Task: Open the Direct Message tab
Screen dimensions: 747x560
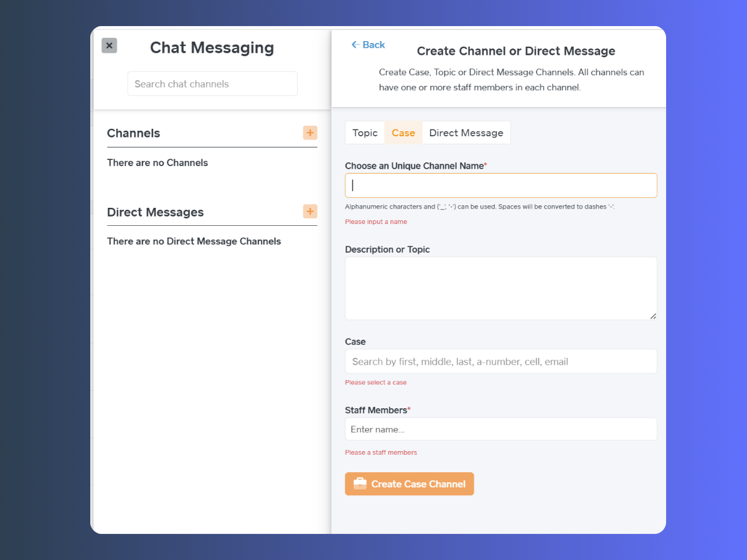Action: point(466,133)
